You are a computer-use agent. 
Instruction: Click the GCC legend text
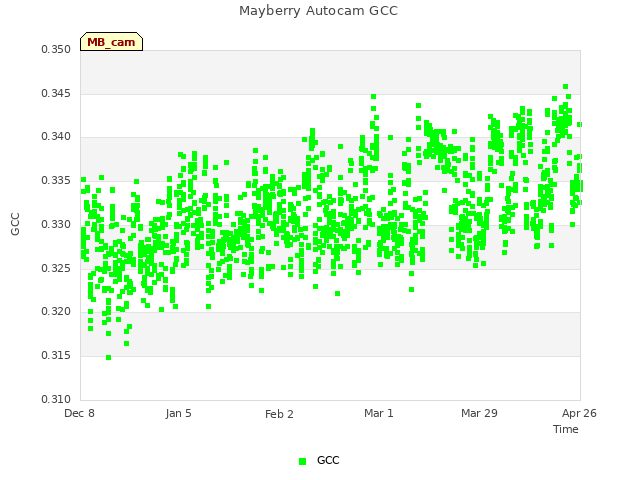pos(328,460)
